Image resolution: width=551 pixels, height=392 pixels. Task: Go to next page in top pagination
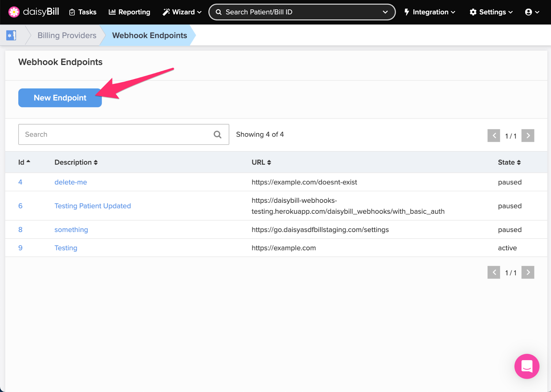point(528,136)
